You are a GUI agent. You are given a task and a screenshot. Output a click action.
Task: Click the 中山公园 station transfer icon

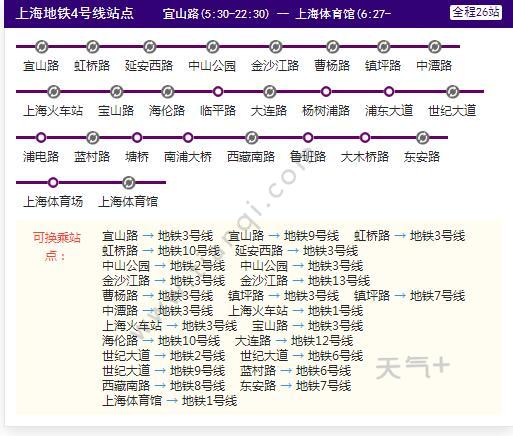point(212,47)
